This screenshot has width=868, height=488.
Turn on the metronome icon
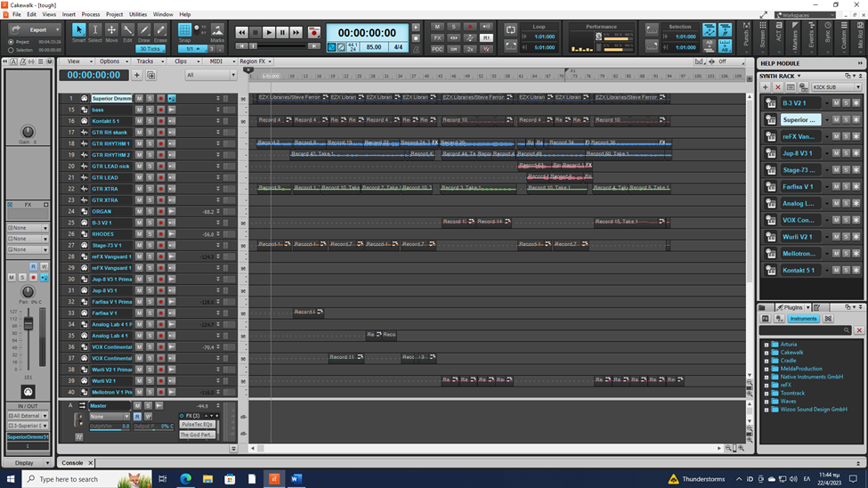(x=416, y=50)
